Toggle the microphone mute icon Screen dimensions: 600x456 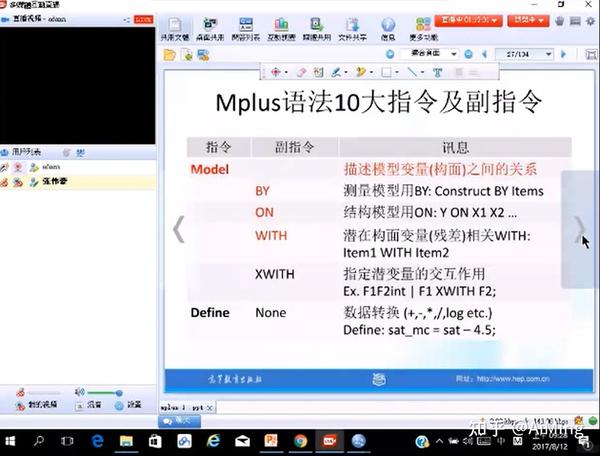[20, 392]
